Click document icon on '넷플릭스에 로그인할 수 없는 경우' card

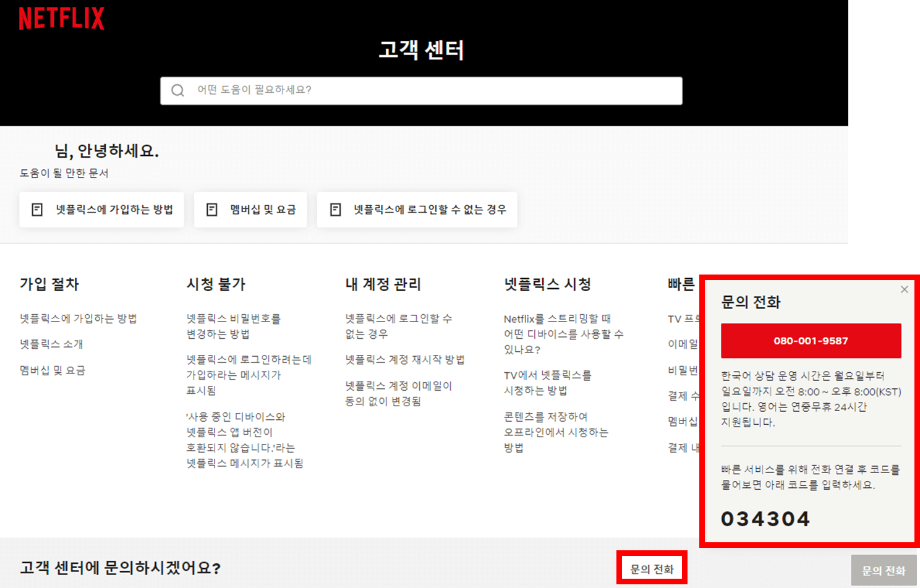[336, 210]
